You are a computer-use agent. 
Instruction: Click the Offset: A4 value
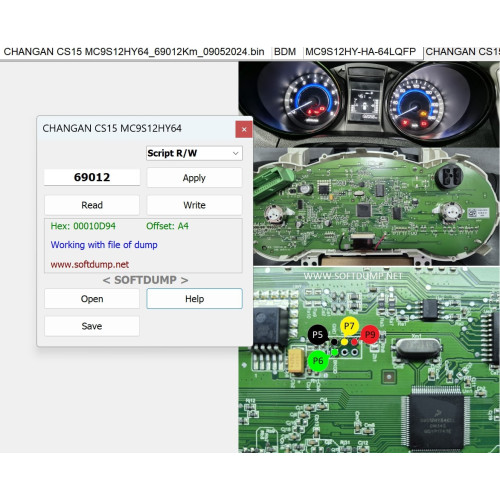(x=167, y=226)
